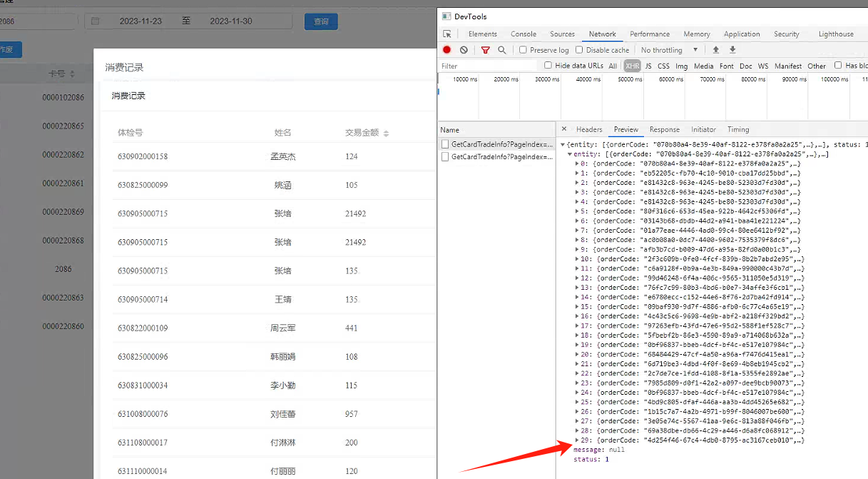Enable Preserve log checkbox
868x479 pixels.
pos(523,50)
